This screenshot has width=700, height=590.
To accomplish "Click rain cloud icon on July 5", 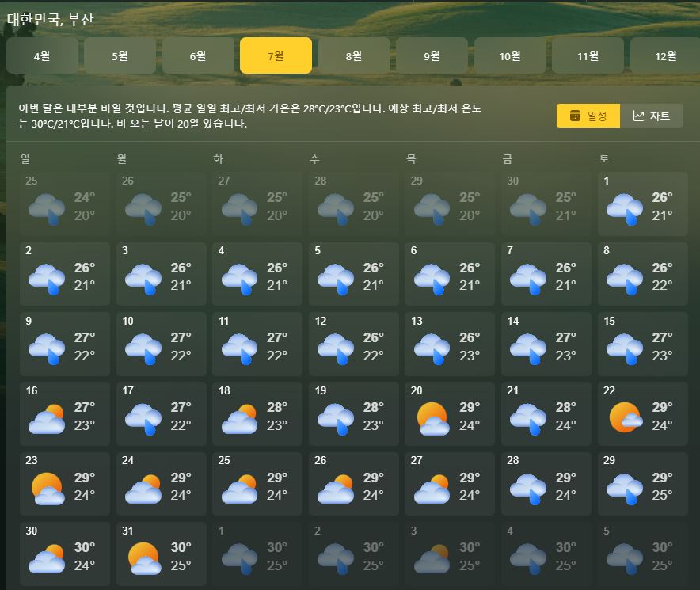I will (x=336, y=279).
